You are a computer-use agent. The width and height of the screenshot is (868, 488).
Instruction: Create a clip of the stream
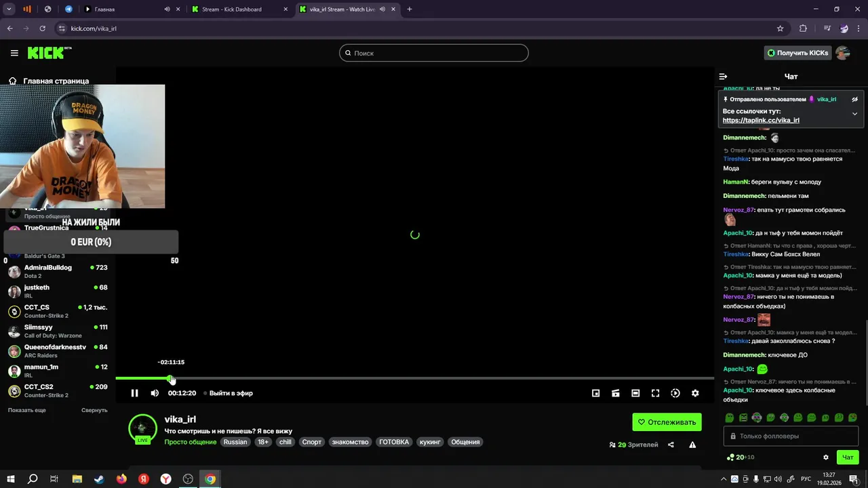(x=616, y=393)
